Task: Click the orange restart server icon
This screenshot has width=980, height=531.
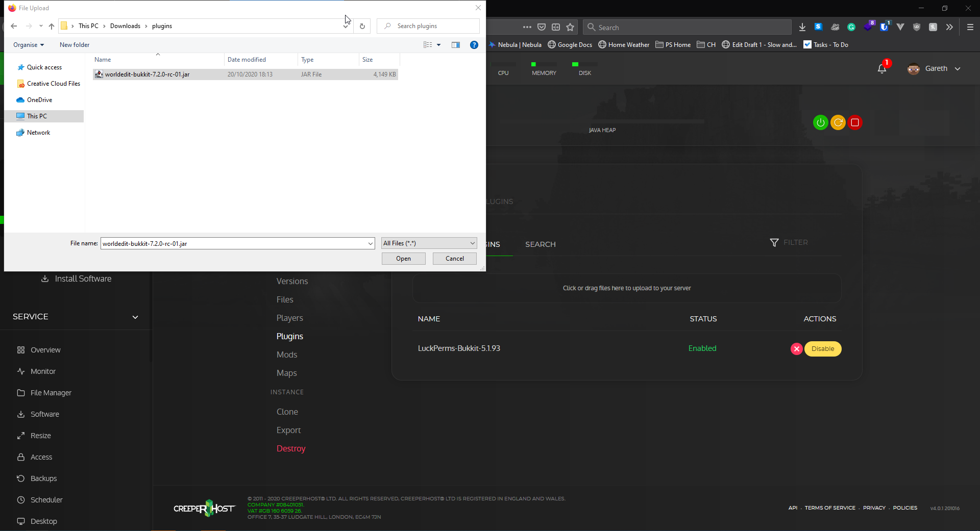Action: [x=838, y=122]
